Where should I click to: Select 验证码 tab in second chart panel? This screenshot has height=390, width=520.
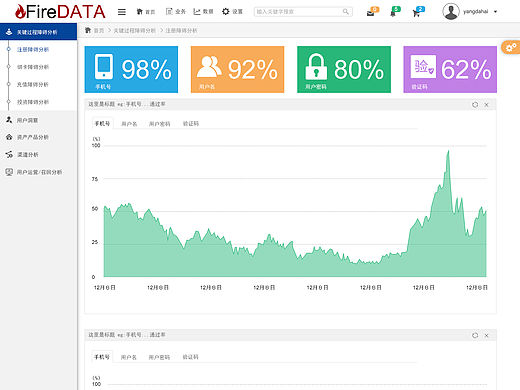[190, 357]
